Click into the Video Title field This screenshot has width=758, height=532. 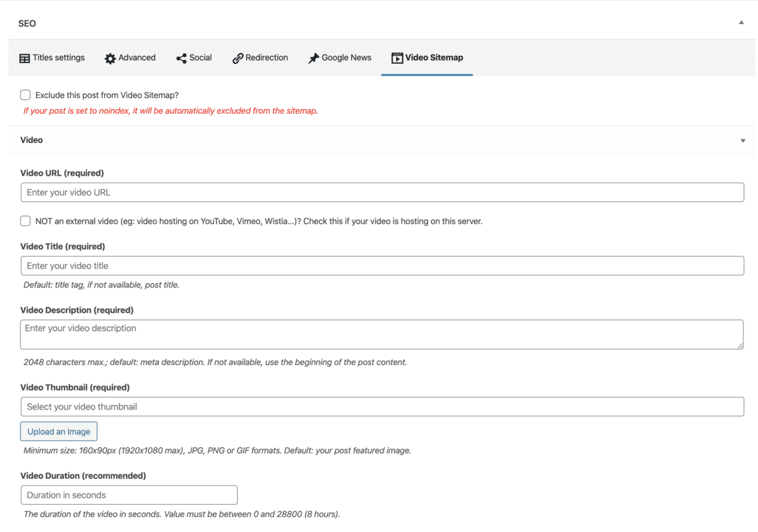(382, 265)
